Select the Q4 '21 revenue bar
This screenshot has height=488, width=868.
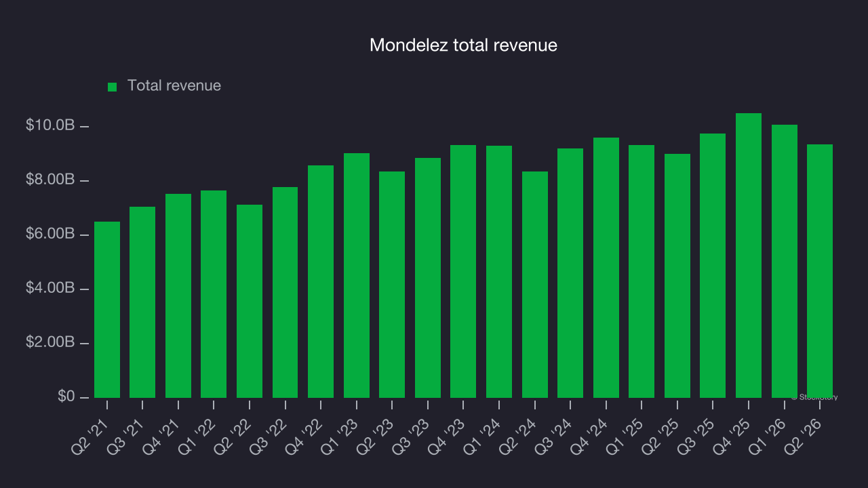pyautogui.click(x=178, y=296)
